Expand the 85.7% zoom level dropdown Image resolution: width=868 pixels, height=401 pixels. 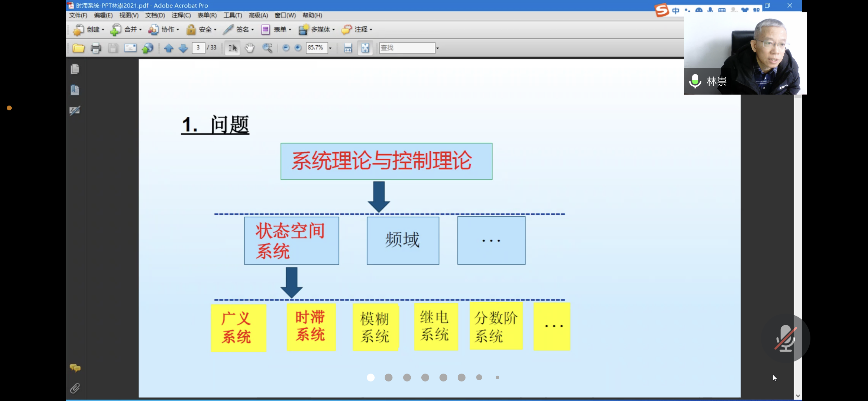330,48
